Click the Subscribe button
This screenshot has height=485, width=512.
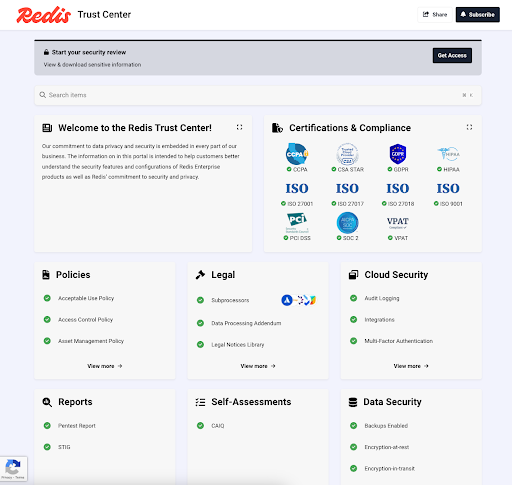[478, 15]
